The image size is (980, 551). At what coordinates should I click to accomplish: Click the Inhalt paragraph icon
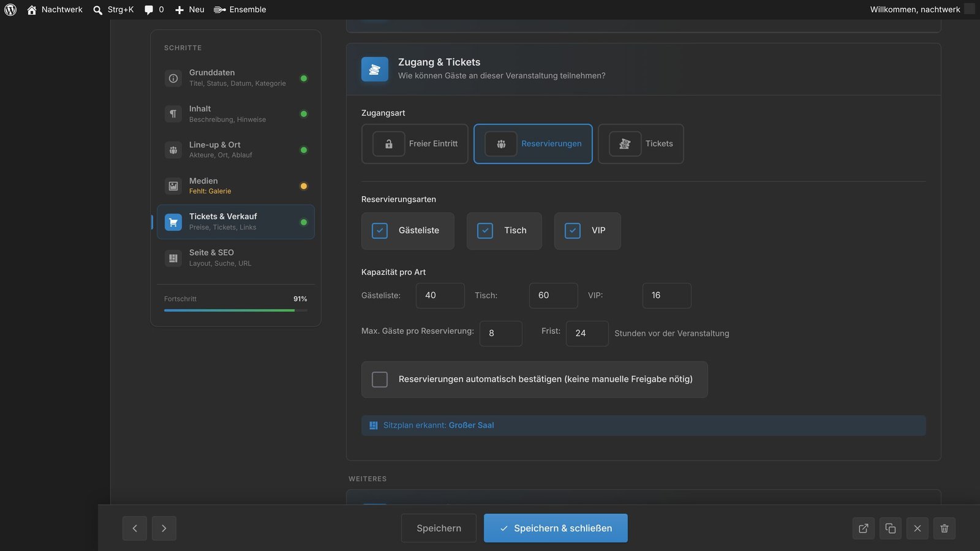tap(173, 114)
